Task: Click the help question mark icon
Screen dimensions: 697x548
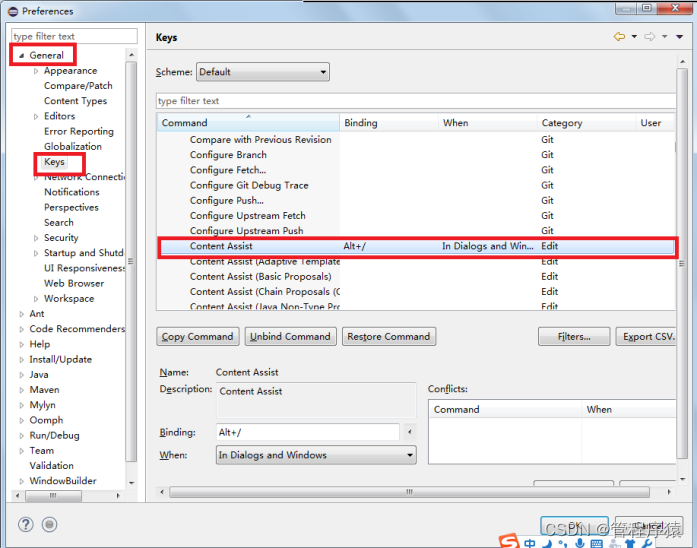Action: [26, 524]
